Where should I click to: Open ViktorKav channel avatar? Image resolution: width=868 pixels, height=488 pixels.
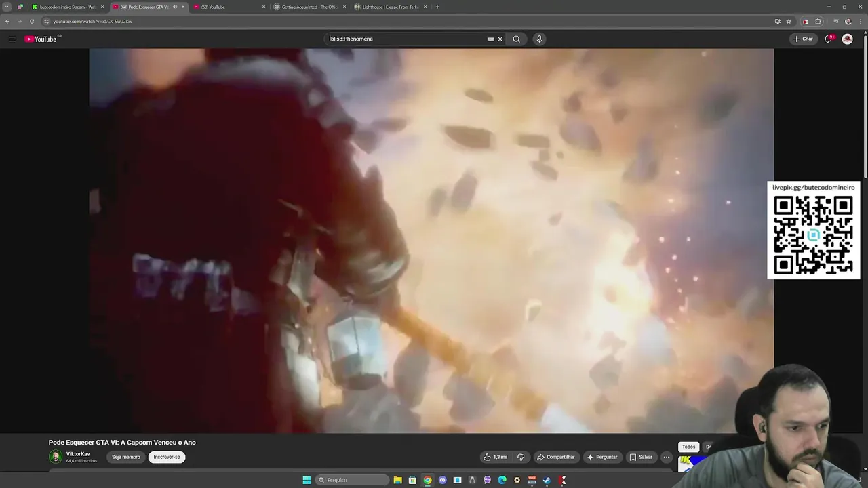[x=56, y=457]
